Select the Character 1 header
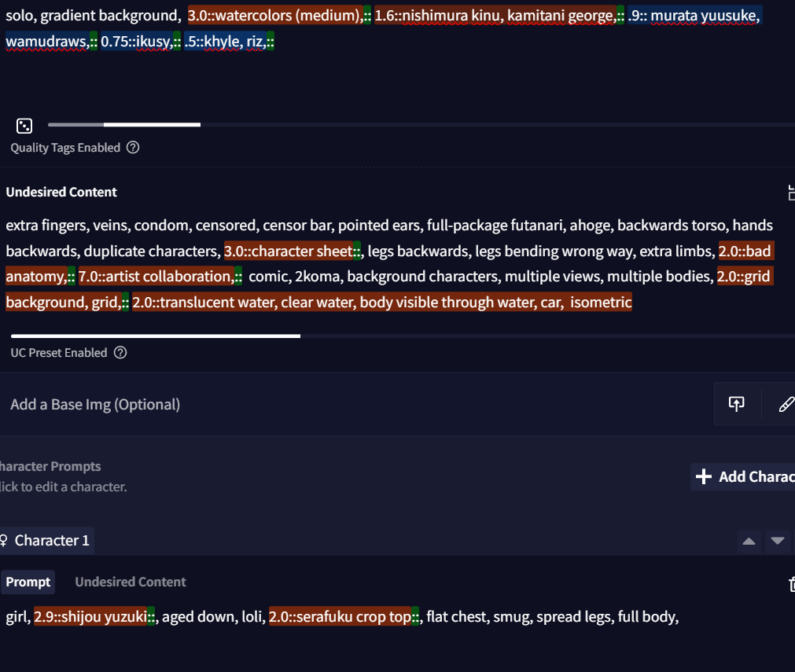 pos(46,540)
